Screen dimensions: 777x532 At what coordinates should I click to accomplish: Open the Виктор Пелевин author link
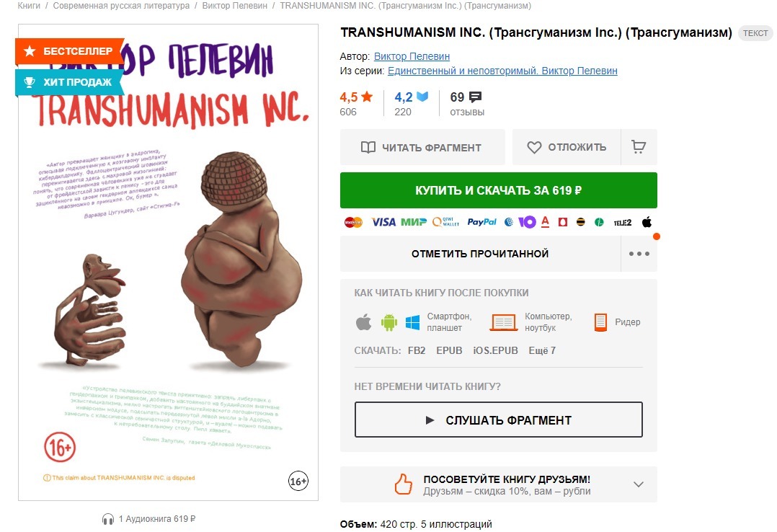[412, 56]
